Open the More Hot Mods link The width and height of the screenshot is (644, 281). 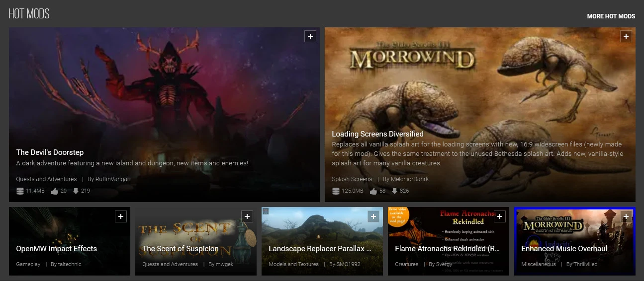611,16
